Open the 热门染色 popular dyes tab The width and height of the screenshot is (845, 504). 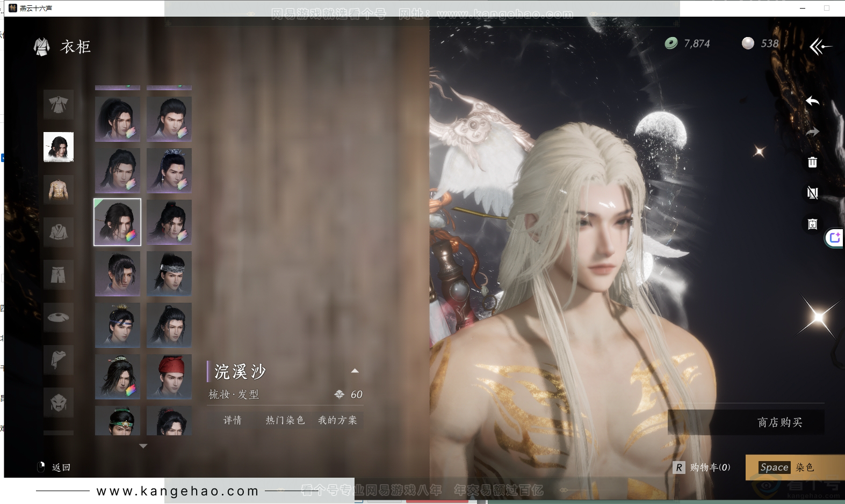[x=285, y=420]
